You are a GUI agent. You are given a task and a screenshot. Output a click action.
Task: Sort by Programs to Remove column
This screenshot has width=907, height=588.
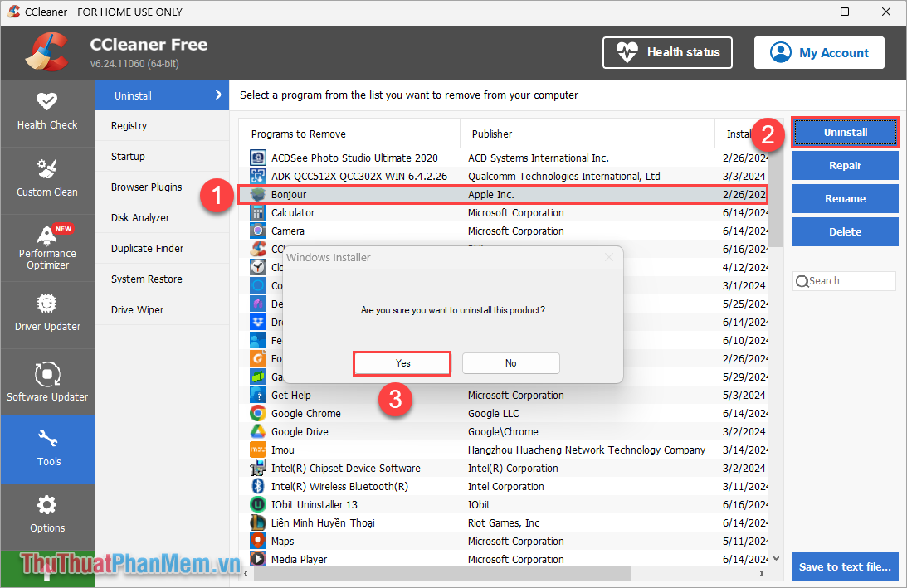349,134
